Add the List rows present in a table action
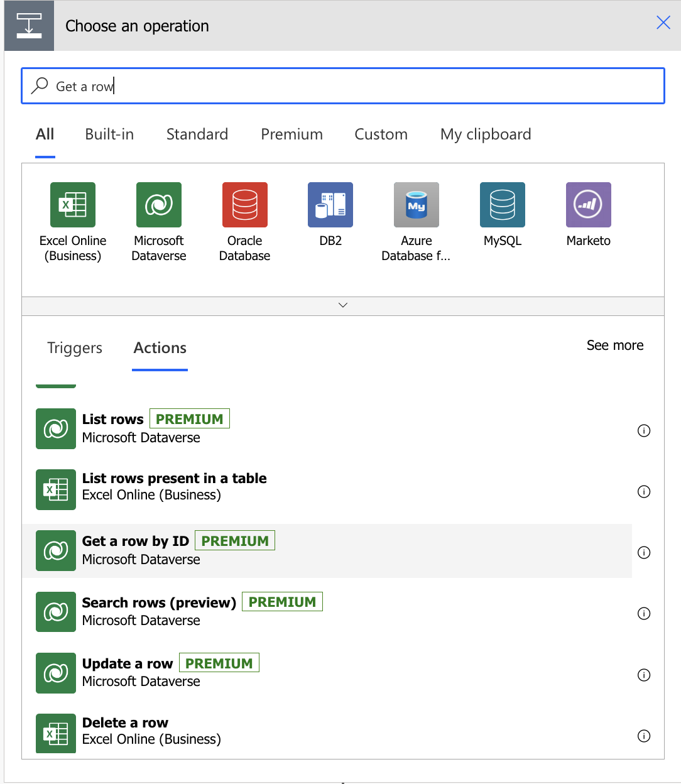The image size is (681, 784). pos(327,490)
